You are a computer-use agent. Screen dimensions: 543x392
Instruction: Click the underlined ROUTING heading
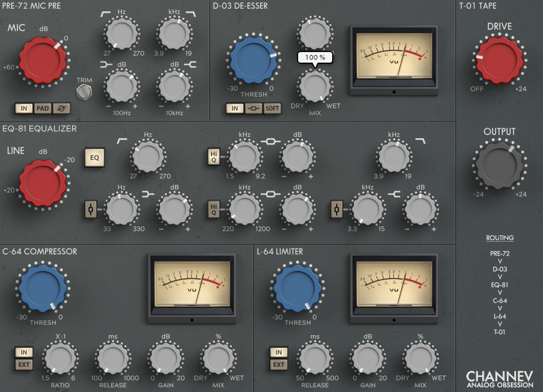click(x=500, y=238)
